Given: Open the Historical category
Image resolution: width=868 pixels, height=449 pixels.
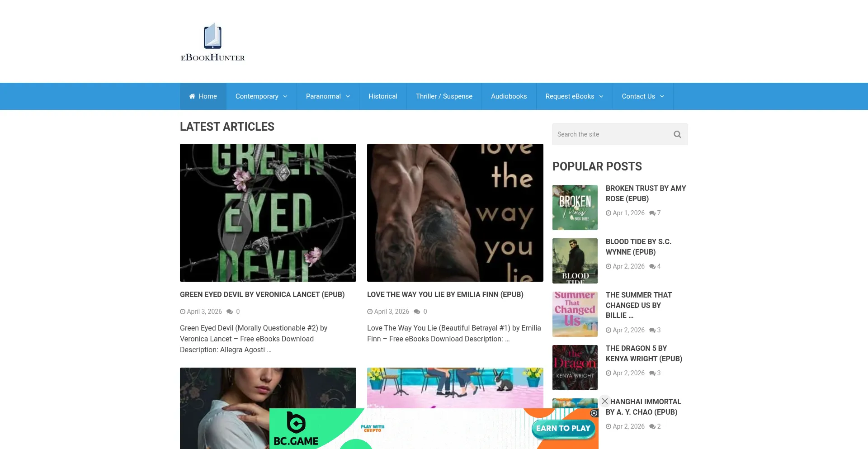Looking at the screenshot, I should coord(383,96).
